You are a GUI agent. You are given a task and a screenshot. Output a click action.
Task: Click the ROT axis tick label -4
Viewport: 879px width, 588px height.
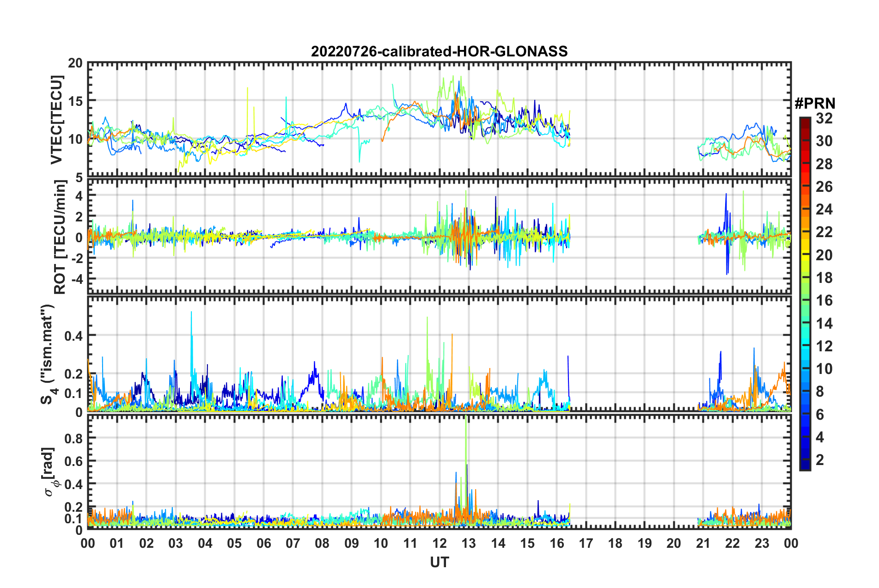coord(77,280)
